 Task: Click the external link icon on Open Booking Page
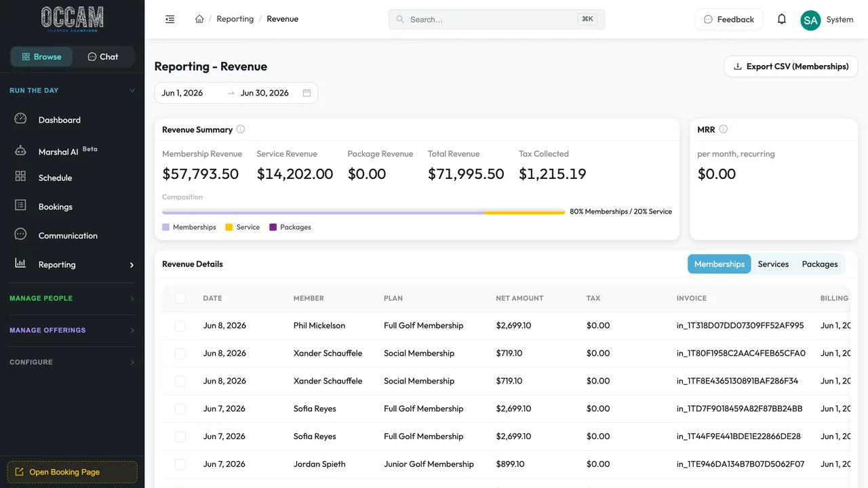pos(19,472)
